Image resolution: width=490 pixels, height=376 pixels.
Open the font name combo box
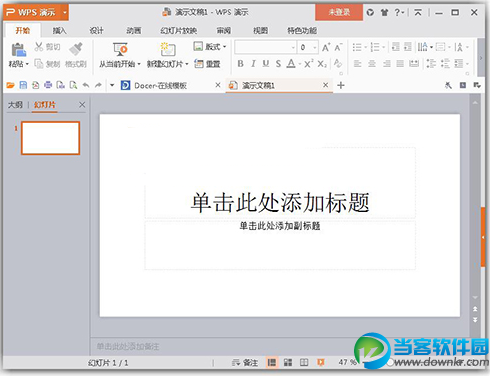tap(265, 47)
